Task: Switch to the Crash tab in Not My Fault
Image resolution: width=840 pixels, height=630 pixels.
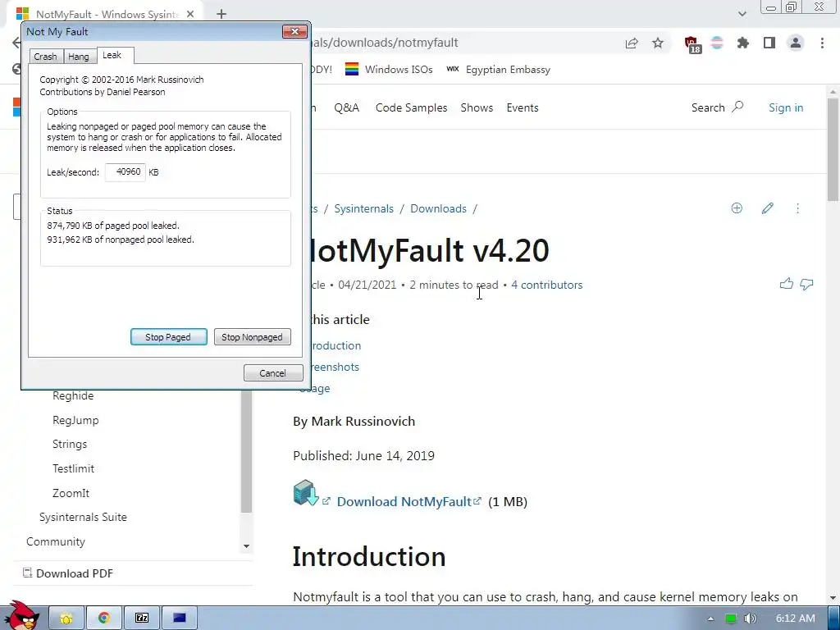Action: [46, 57]
